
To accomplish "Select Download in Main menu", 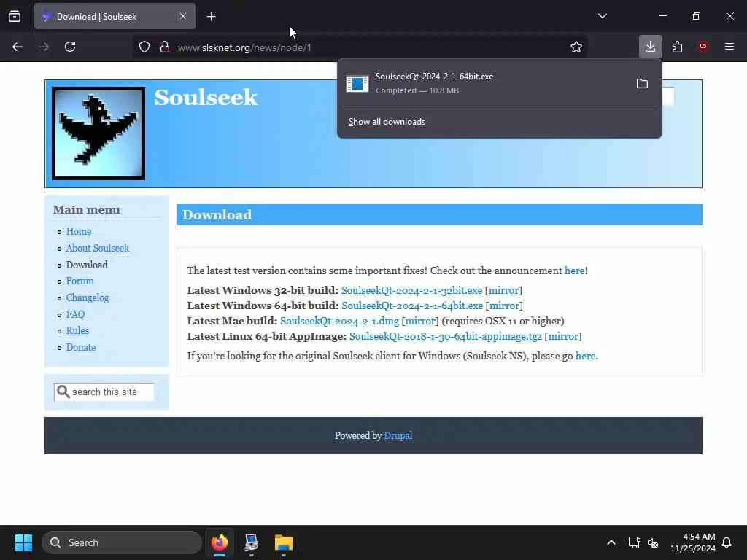I will 87,265.
